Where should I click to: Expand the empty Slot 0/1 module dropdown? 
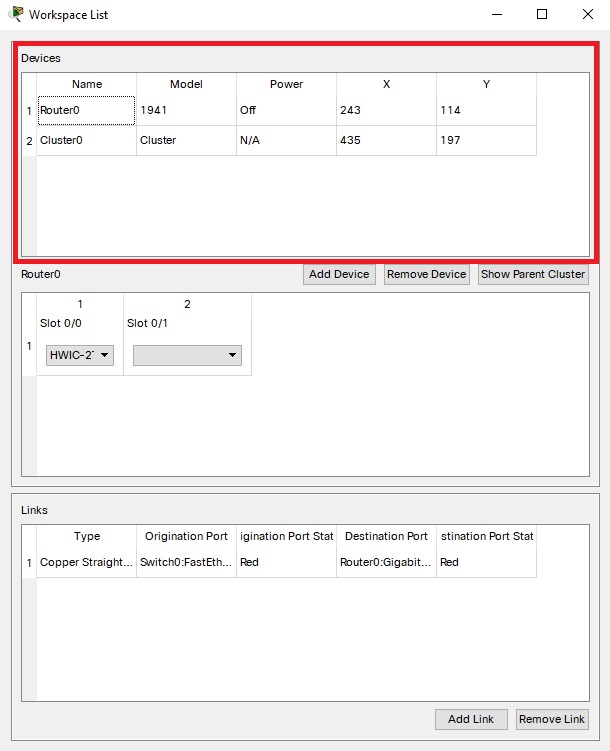coord(187,355)
